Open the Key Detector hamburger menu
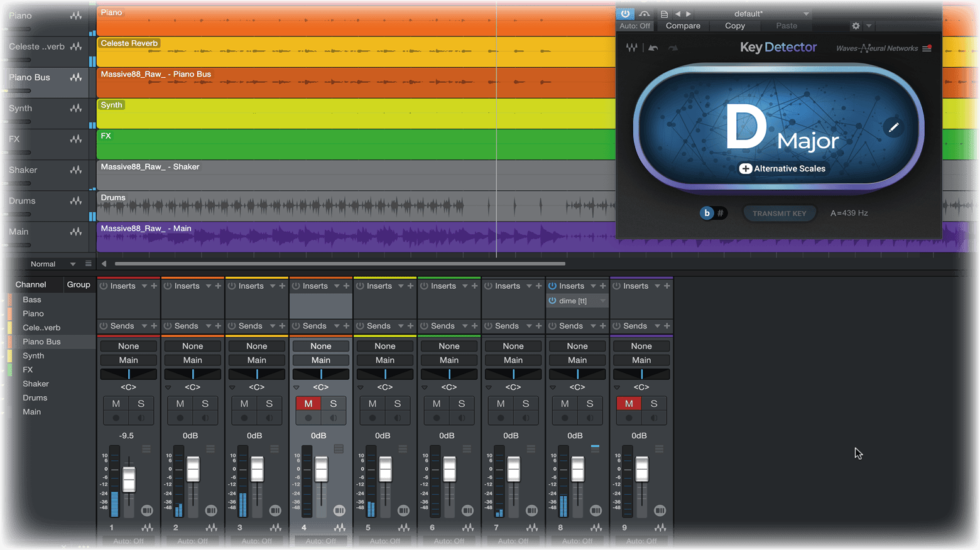 927,48
